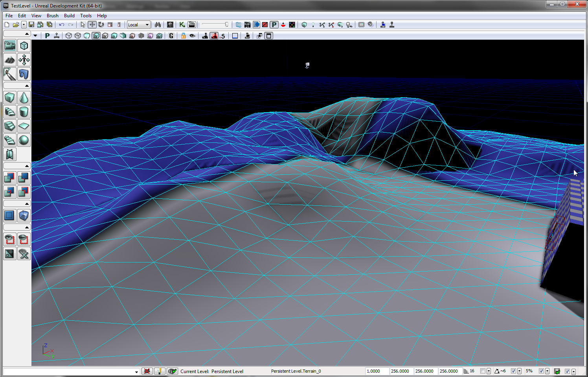Click the Show Selected Only eye icon
This screenshot has height=377, width=588.
coord(10,239)
